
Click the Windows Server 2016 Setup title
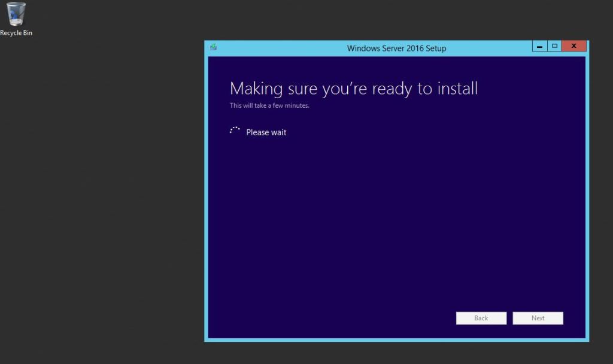pyautogui.click(x=396, y=48)
